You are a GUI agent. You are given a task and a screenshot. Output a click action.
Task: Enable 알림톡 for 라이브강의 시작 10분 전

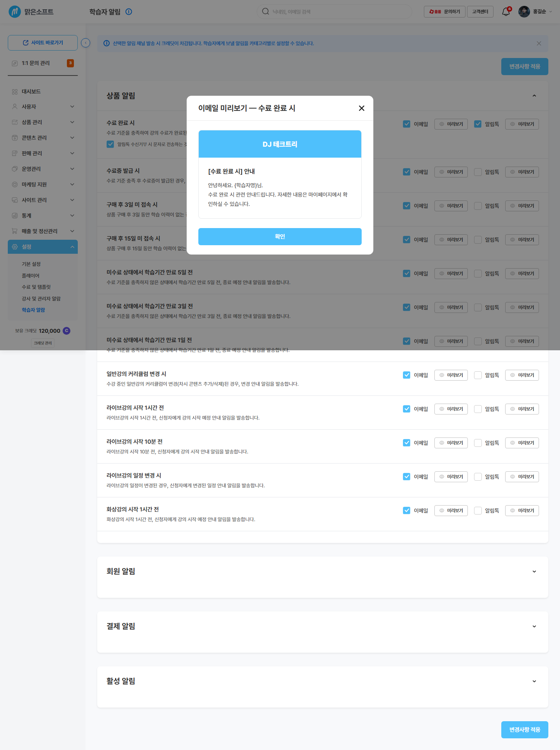click(478, 443)
